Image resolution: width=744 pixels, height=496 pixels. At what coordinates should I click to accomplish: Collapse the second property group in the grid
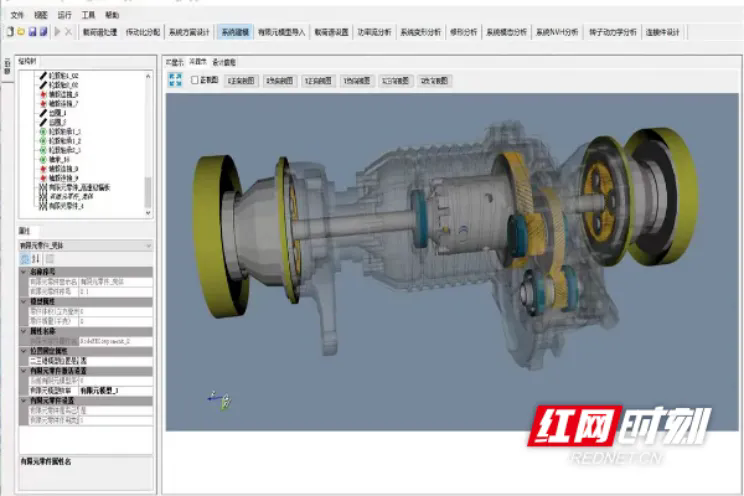[x=24, y=300]
